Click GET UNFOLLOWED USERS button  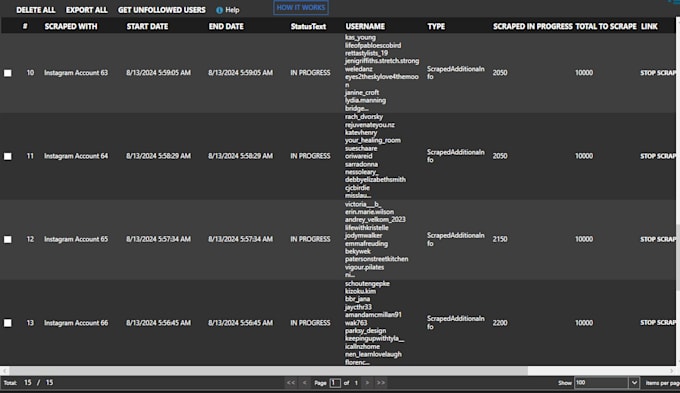(x=162, y=10)
